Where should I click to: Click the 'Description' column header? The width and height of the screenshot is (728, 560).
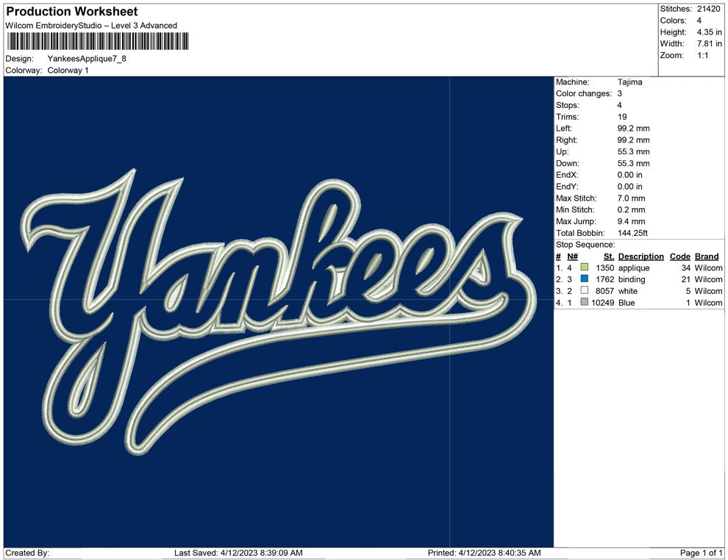coord(640,256)
